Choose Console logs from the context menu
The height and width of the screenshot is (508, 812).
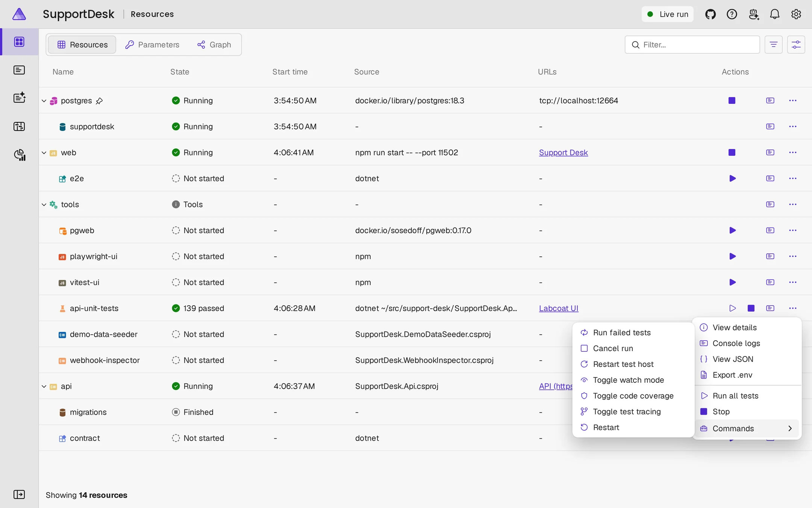[748, 343]
